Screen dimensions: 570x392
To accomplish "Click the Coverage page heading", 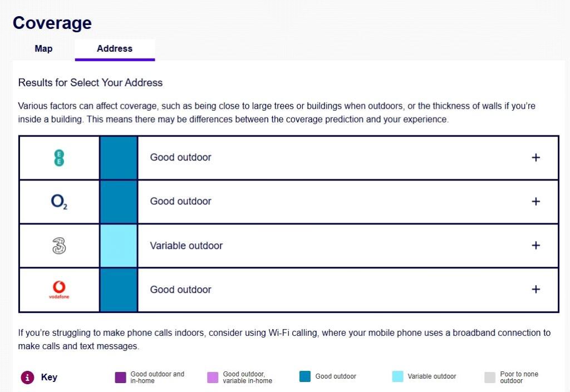I will [52, 23].
